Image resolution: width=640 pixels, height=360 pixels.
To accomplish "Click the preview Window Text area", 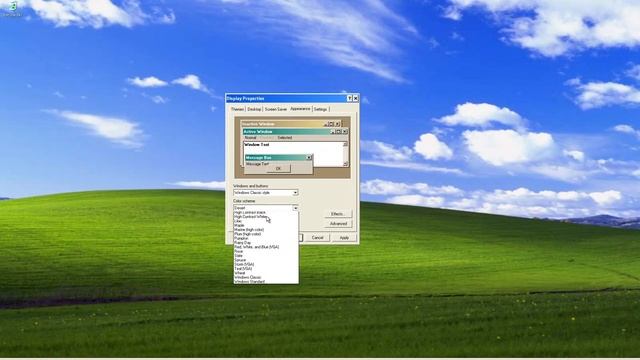I will point(293,154).
